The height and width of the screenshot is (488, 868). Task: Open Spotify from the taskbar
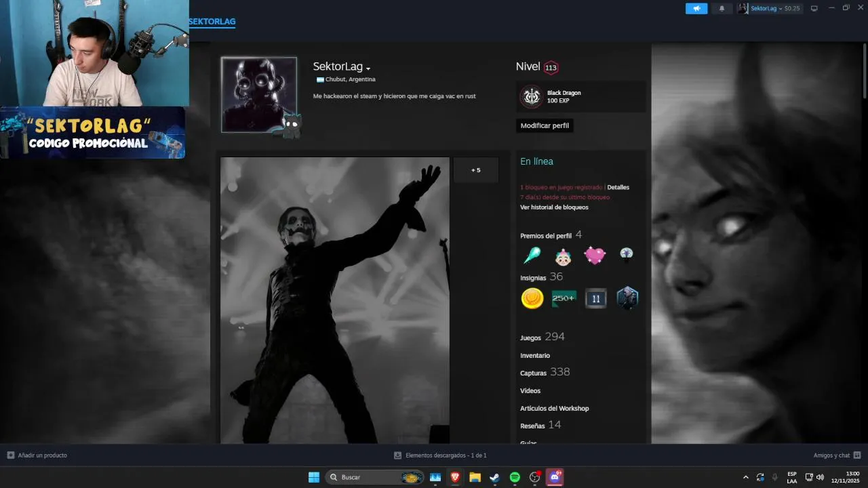click(x=515, y=477)
